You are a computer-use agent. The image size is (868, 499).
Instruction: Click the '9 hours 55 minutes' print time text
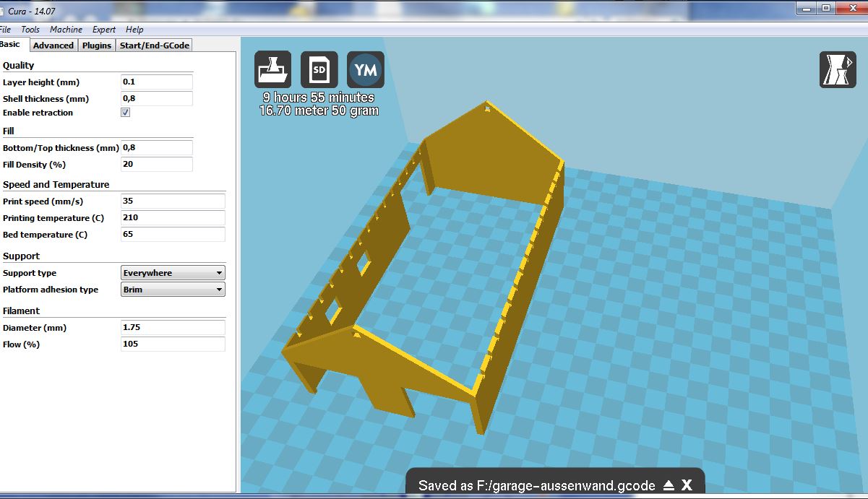point(319,97)
